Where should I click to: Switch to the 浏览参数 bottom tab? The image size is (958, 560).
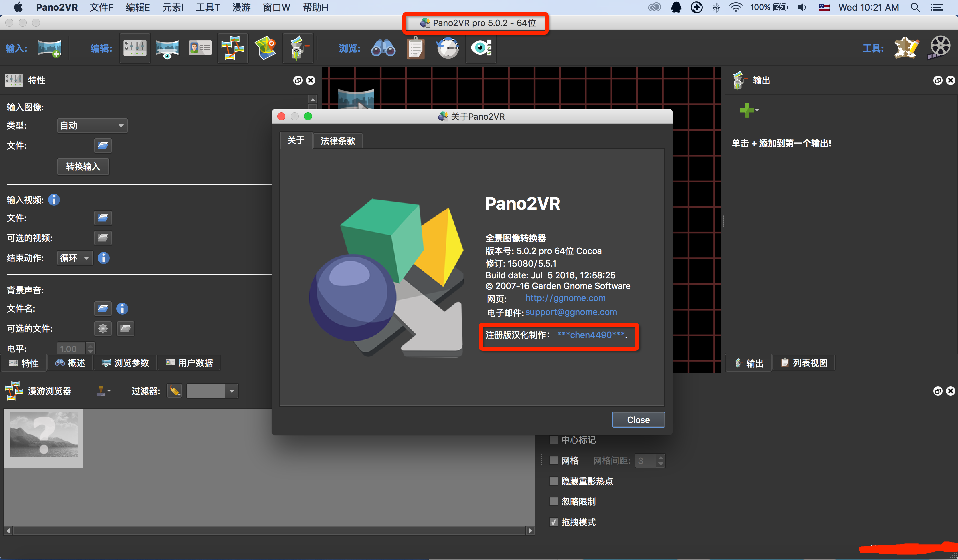(125, 363)
